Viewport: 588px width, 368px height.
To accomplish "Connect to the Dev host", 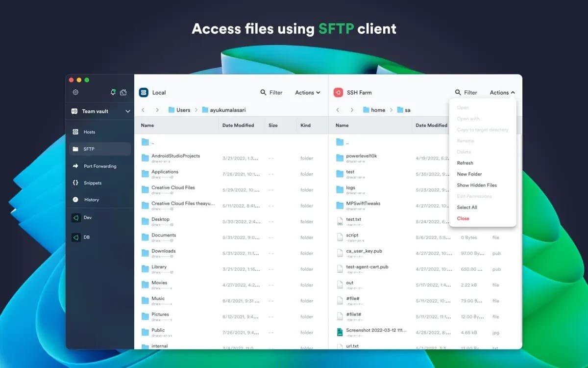I will (x=87, y=217).
